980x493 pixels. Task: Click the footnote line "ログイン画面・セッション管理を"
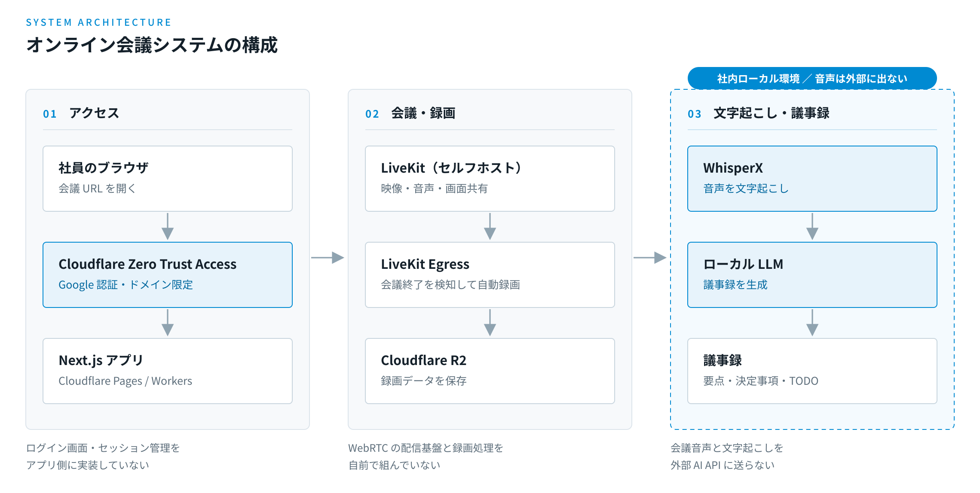[x=103, y=448]
